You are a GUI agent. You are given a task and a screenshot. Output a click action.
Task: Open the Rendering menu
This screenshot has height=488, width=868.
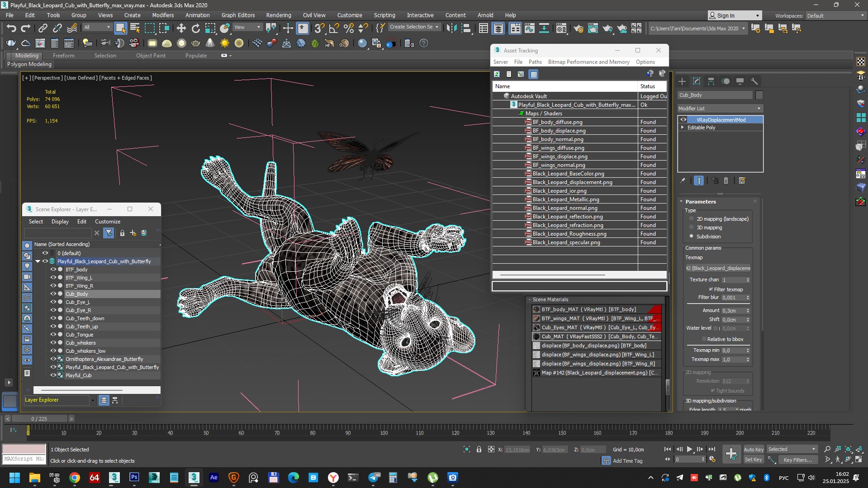tap(278, 15)
